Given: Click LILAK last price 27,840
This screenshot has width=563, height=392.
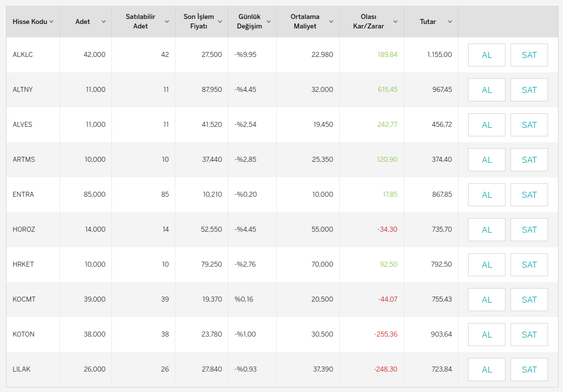Looking at the screenshot, I should (212, 369).
